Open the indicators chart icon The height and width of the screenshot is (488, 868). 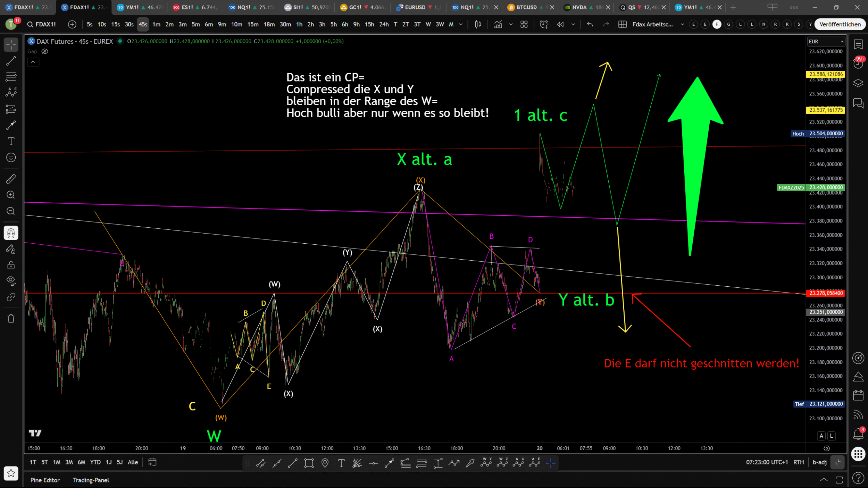[498, 24]
